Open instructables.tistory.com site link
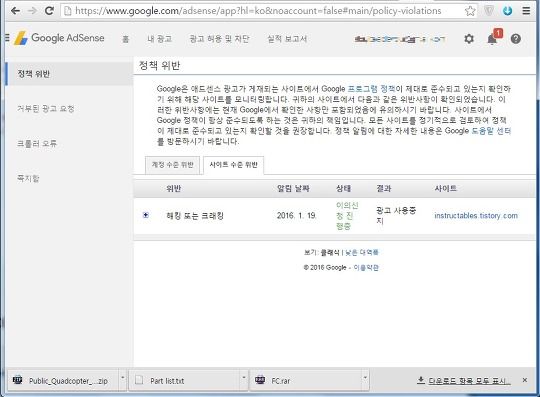 click(476, 216)
